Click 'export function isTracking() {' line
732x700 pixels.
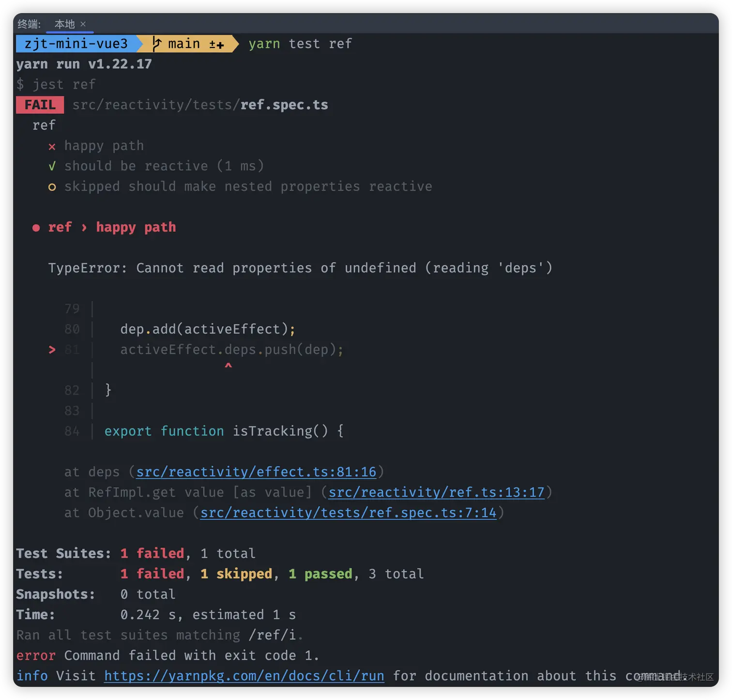click(224, 431)
